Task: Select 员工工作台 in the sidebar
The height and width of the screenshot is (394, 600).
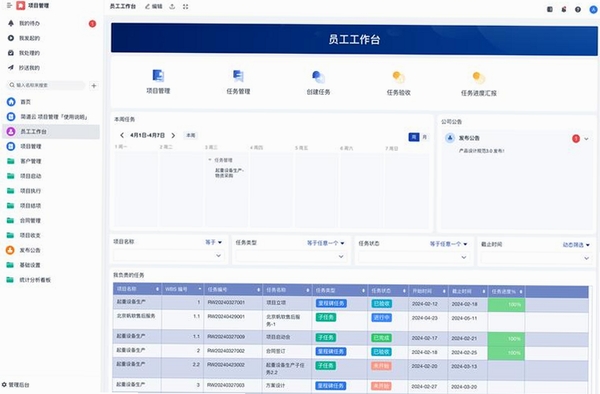Action: click(x=51, y=132)
